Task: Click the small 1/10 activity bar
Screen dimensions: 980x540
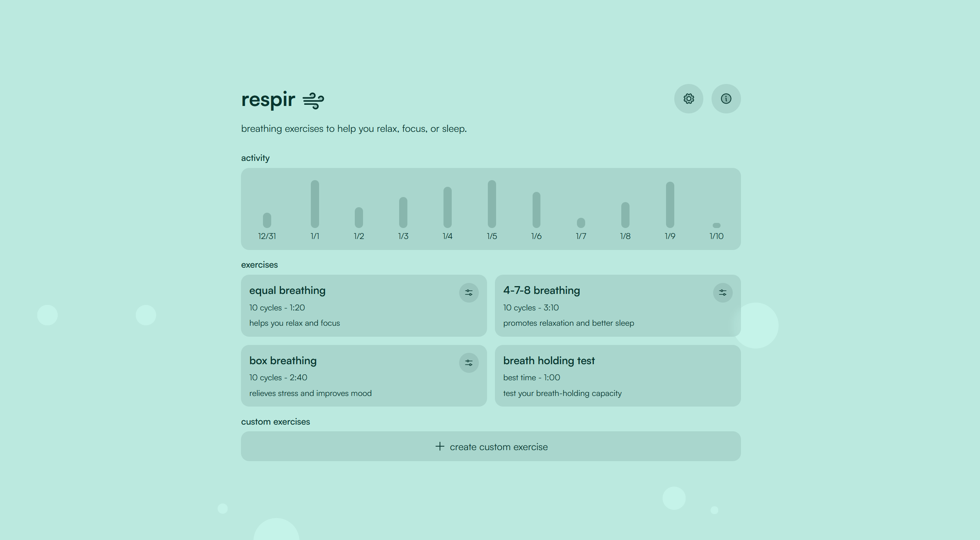Action: pyautogui.click(x=716, y=225)
